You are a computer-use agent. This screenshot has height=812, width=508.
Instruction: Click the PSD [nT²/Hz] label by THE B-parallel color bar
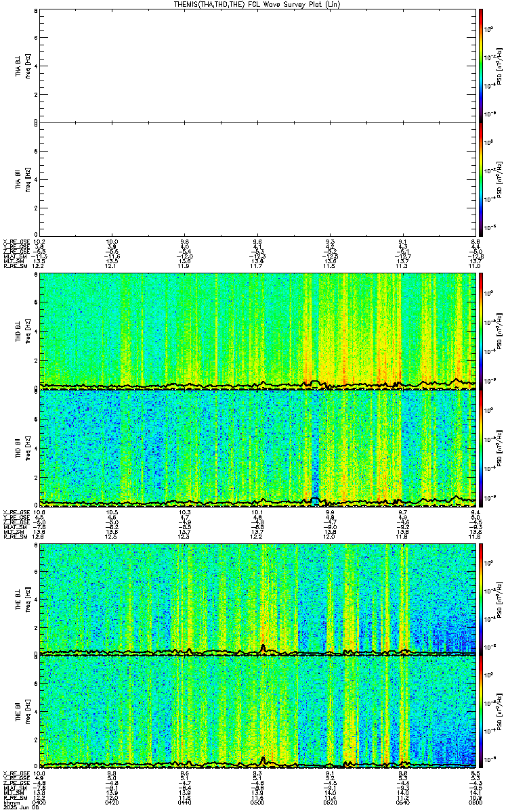pyautogui.click(x=500, y=712)
